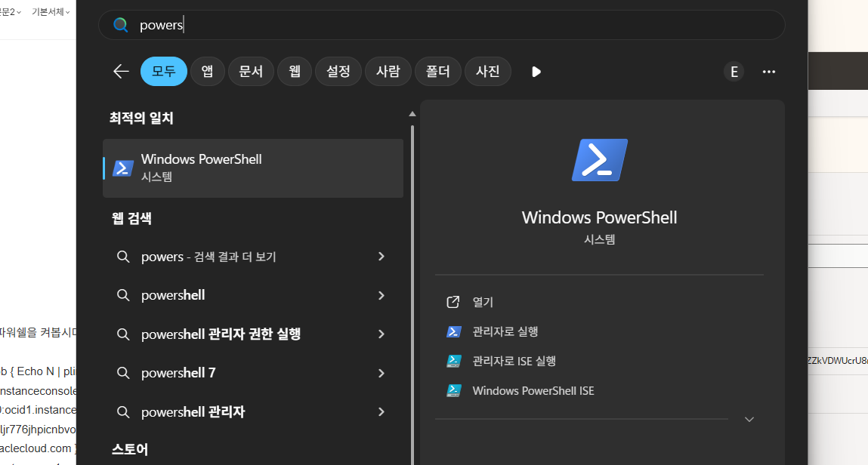Click the Windows PowerShell ISE icon
Screen dimensions: 868x465
453,391
